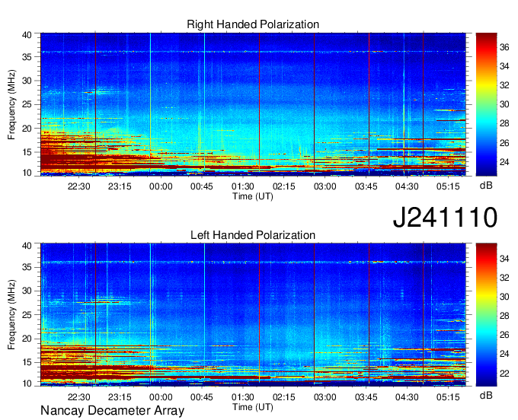Click the right-handed polarization spectrogram image

(253, 104)
